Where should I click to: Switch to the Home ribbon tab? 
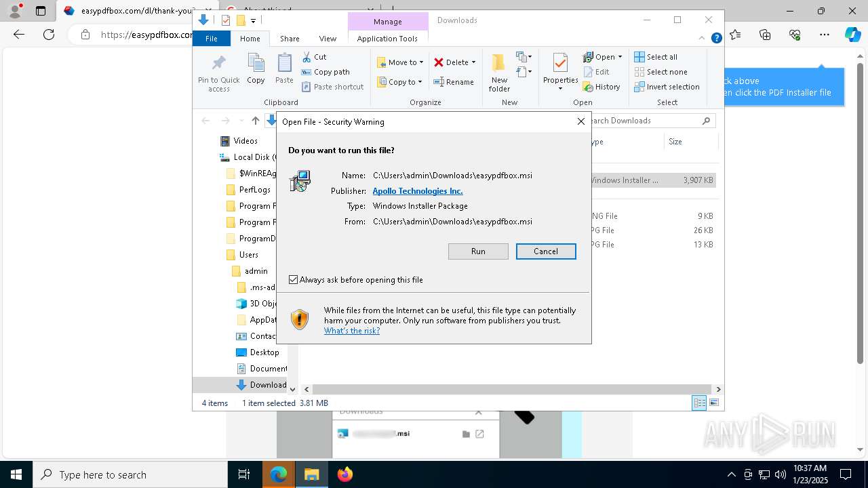(x=250, y=39)
